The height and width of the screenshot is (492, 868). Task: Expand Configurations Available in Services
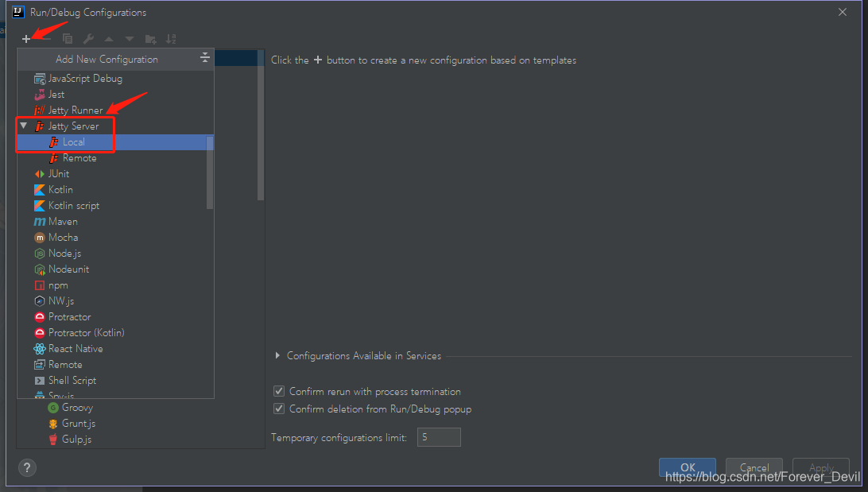tap(277, 355)
